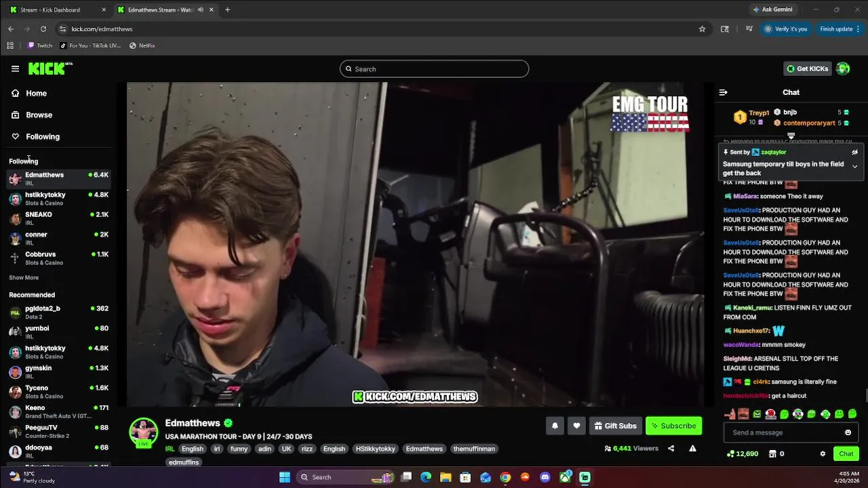Open recommended channel ddooyaa
Image resolution: width=868 pixels, height=488 pixels.
pyautogui.click(x=58, y=451)
